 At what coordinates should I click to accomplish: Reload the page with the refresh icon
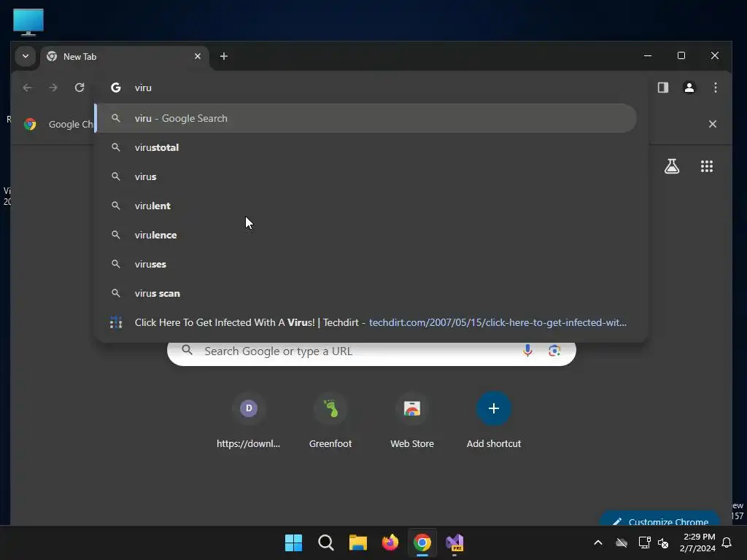pyautogui.click(x=80, y=87)
